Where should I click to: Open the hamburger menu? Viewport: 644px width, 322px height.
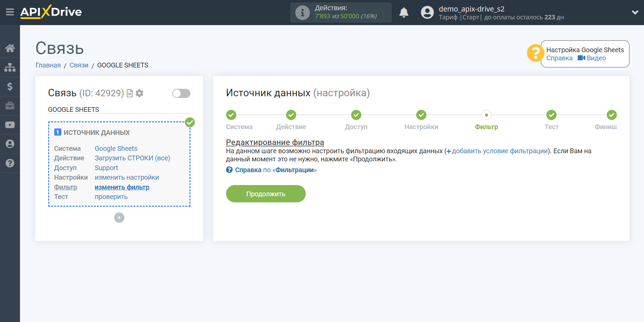point(10,12)
